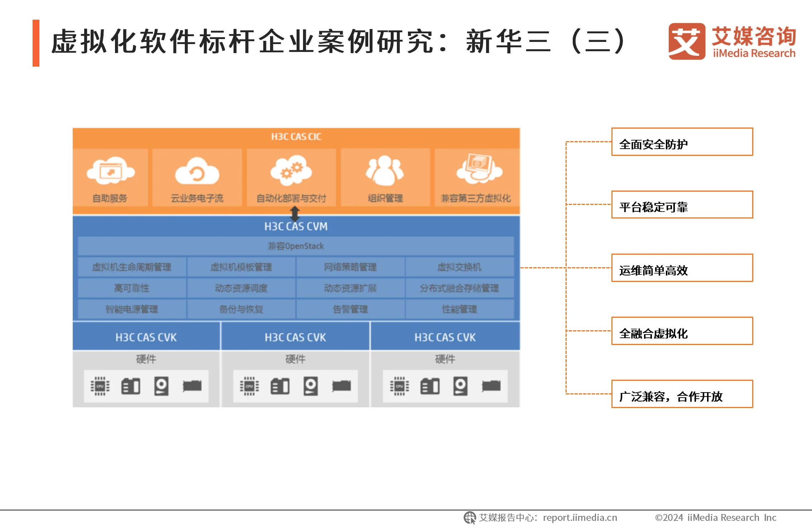Click the CPU chip icon in third 硬件 block
This screenshot has width=812, height=528.
tap(399, 386)
